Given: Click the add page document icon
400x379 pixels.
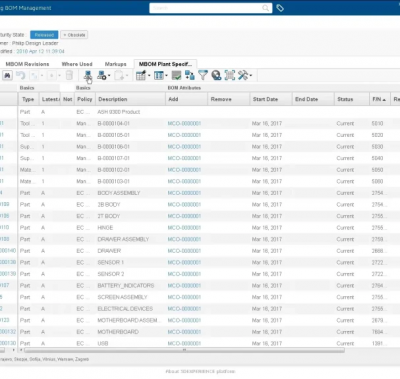Looking at the screenshot, I should point(119,75).
